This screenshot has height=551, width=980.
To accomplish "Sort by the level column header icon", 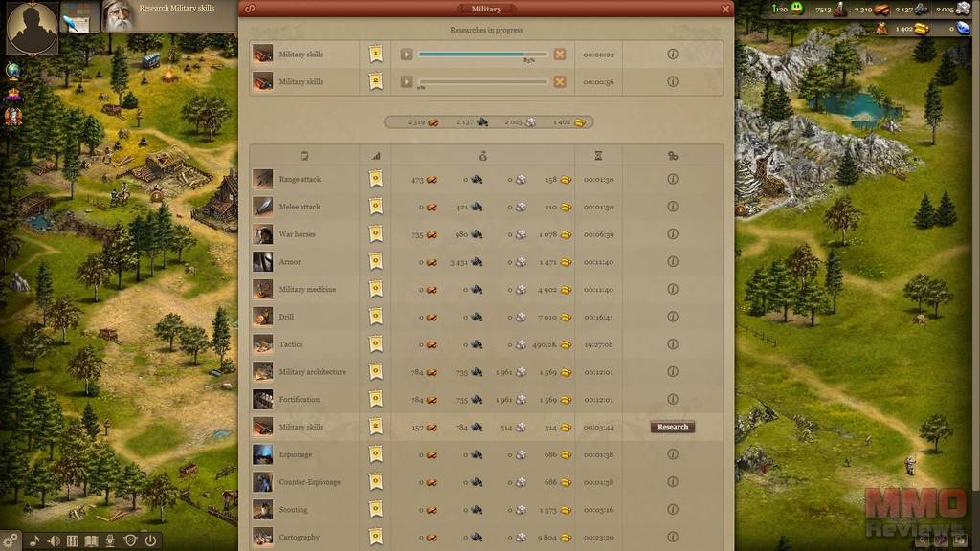I will point(375,156).
